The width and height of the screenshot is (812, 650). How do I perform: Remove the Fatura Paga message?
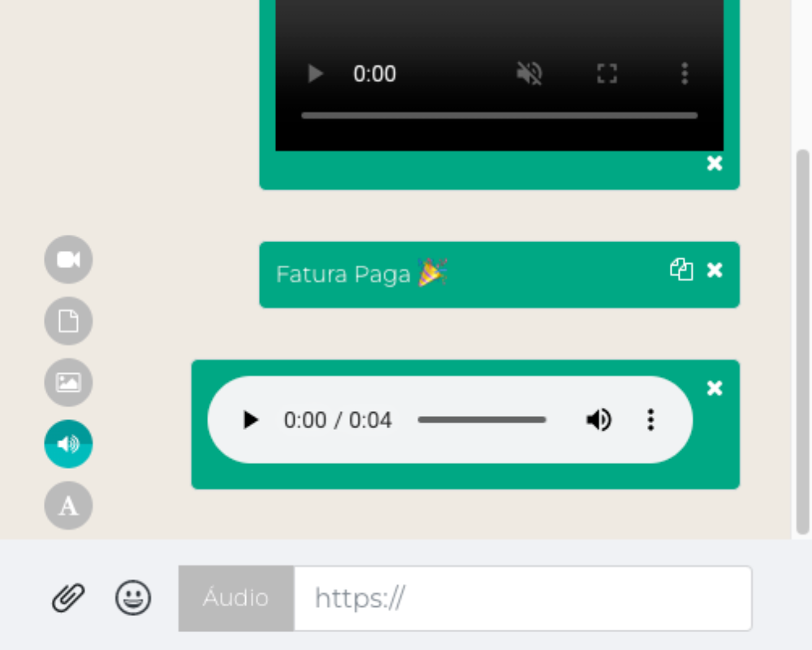pyautogui.click(x=715, y=270)
